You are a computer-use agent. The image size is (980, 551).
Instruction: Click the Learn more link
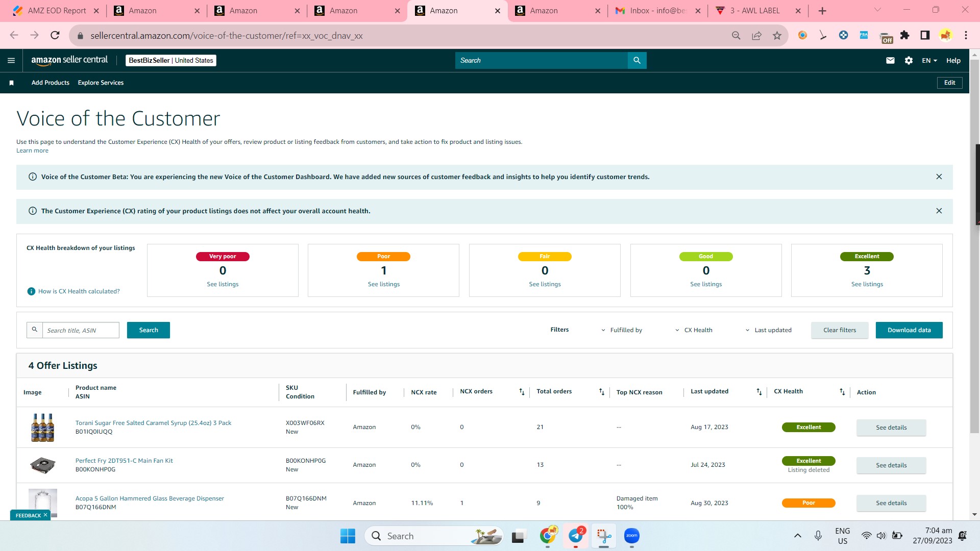coord(32,151)
